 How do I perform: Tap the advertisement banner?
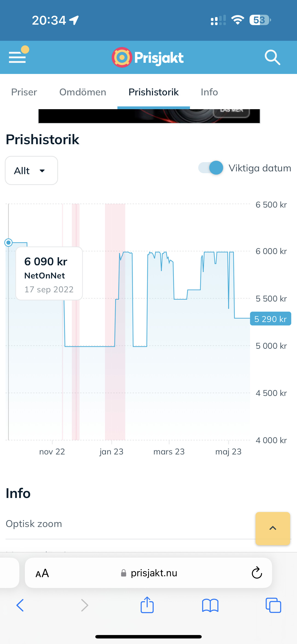[149, 116]
